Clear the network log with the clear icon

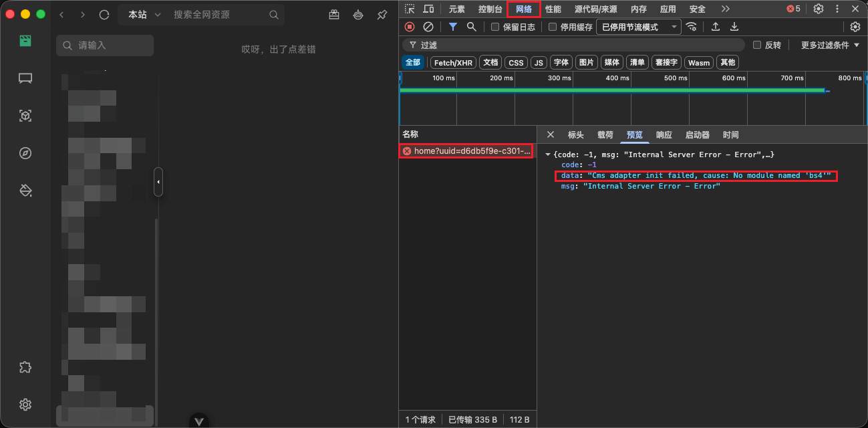coord(428,27)
